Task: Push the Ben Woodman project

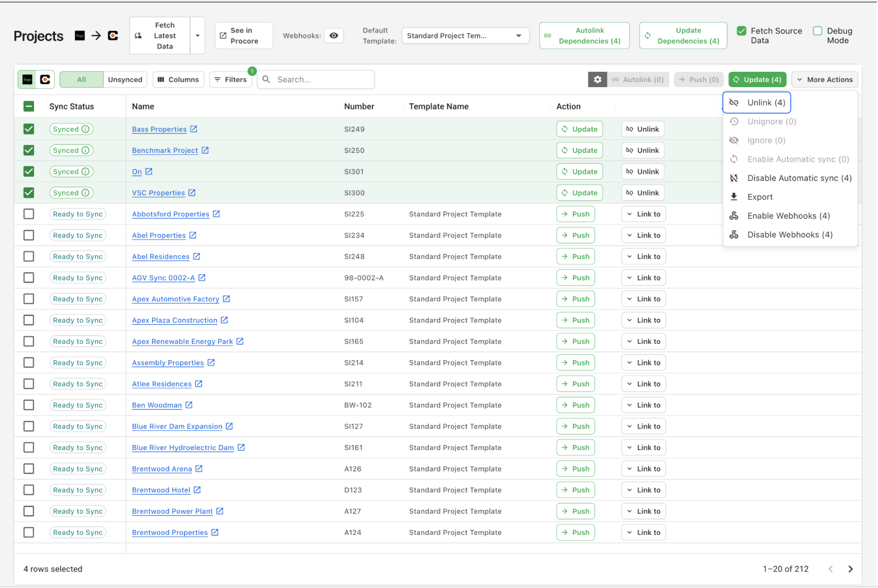Action: click(575, 405)
